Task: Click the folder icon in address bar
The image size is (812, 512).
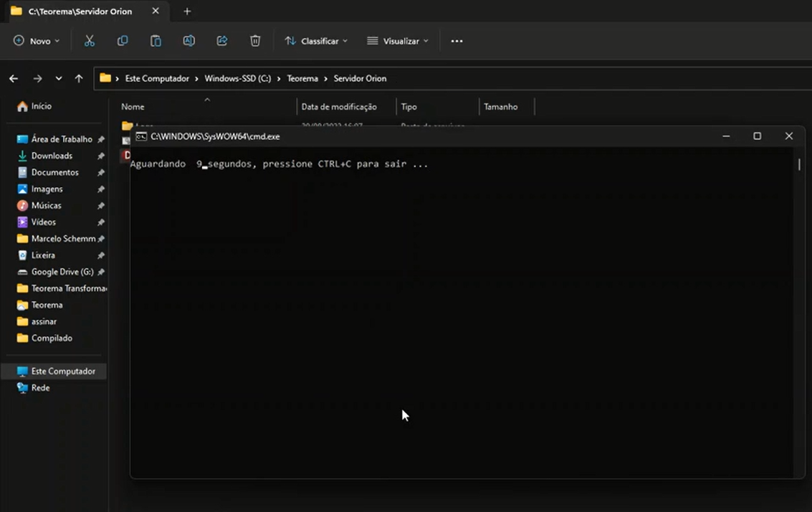Action: [x=105, y=78]
